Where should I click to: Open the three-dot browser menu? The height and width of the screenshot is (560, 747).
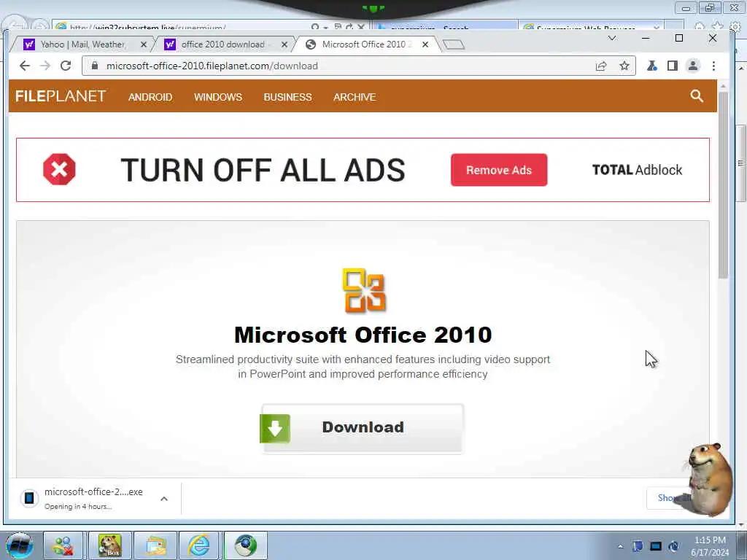[713, 66]
